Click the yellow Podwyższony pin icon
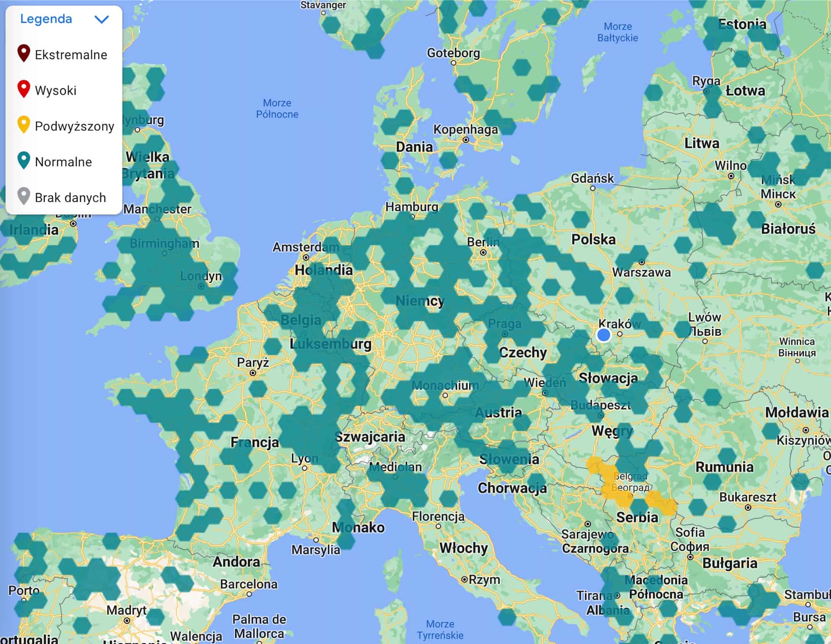 24,125
